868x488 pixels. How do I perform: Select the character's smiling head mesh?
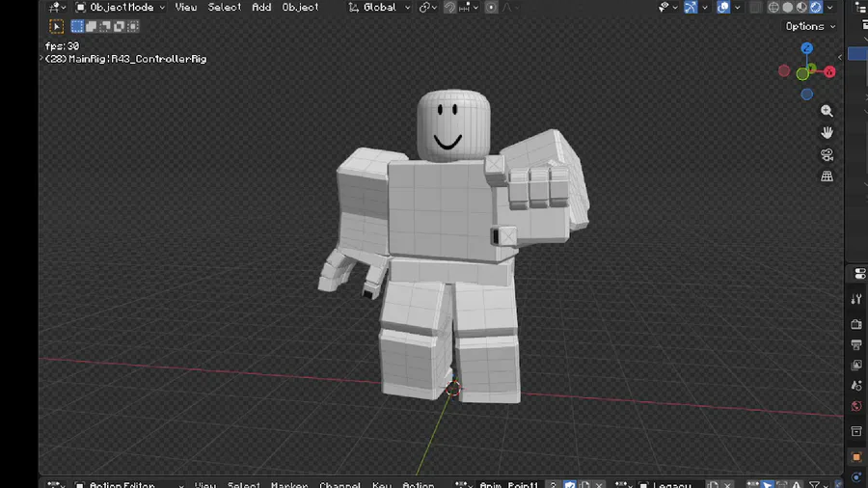click(x=453, y=125)
